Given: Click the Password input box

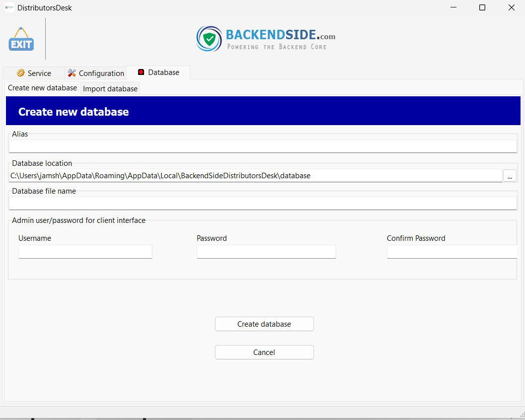Looking at the screenshot, I should pyautogui.click(x=266, y=252).
